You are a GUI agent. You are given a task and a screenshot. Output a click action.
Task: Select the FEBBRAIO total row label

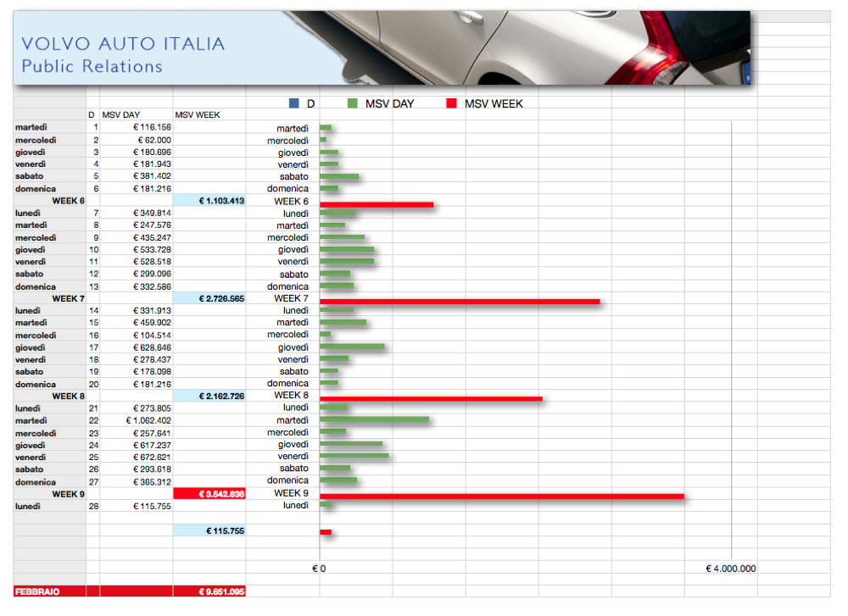coord(38,591)
